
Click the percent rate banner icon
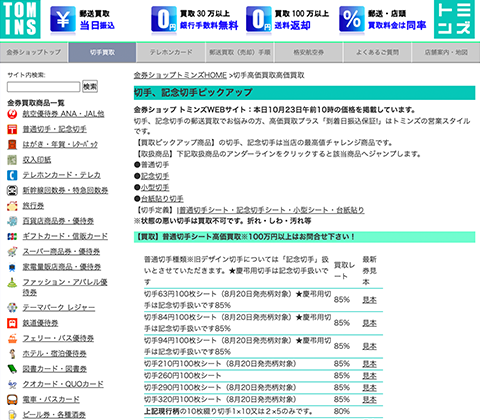pyautogui.click(x=352, y=19)
